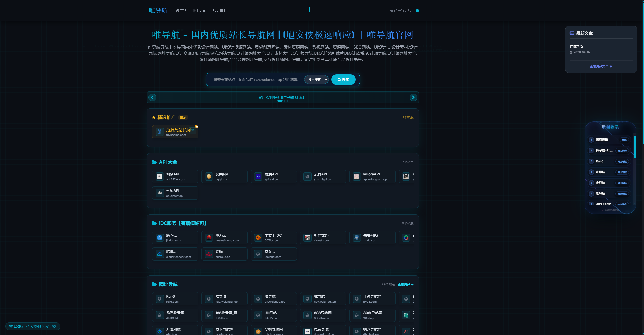Open the 查看更多文章 link
Image resolution: width=644 pixels, height=335 pixels.
coord(601,66)
